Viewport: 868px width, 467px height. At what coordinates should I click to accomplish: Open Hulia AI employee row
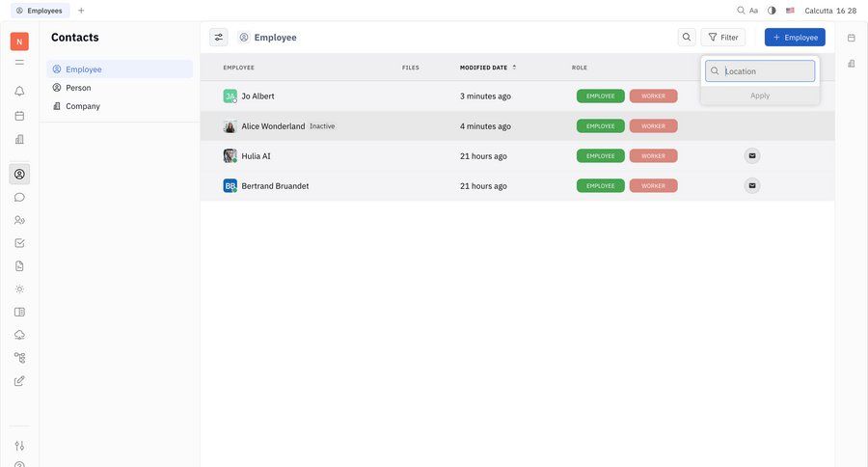(x=518, y=155)
